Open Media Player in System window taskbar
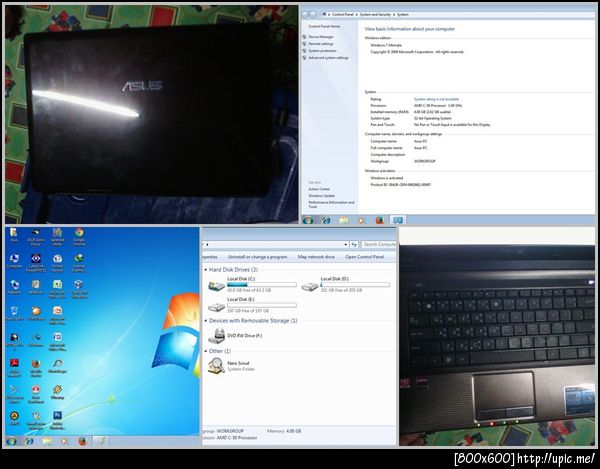 pyautogui.click(x=362, y=220)
